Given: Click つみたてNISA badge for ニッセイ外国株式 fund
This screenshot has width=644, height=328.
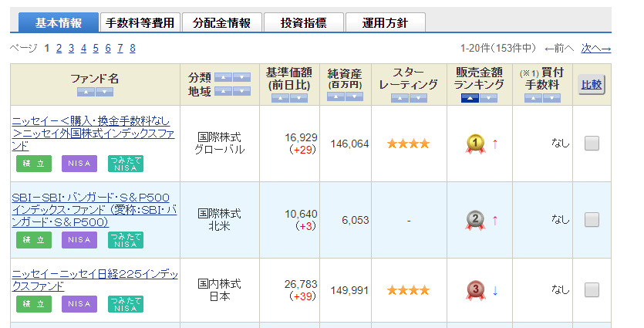Looking at the screenshot, I should click(126, 164).
